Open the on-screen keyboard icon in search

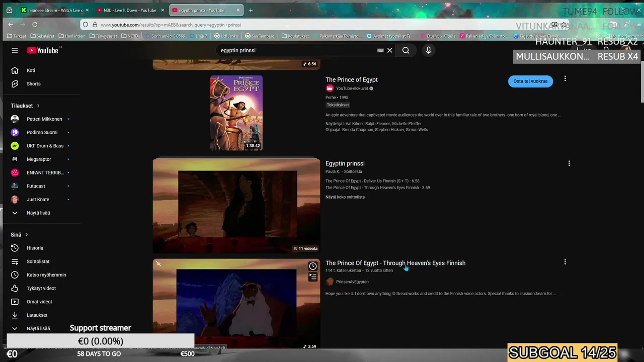point(380,50)
